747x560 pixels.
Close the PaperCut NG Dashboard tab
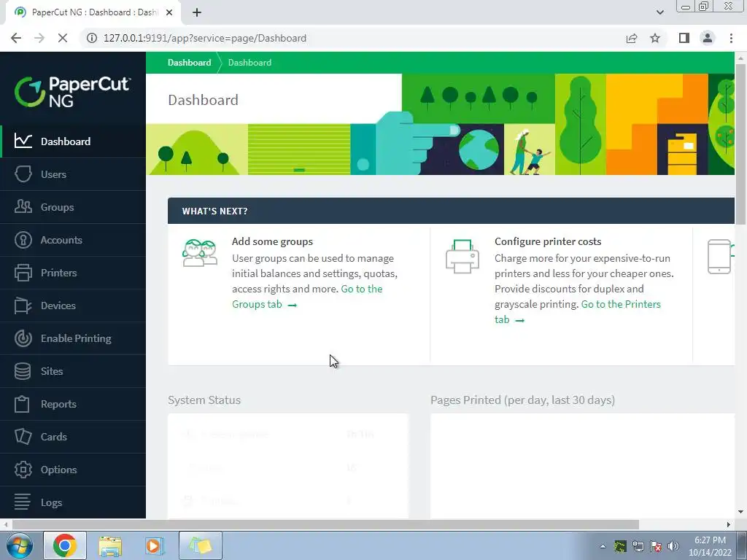(169, 12)
